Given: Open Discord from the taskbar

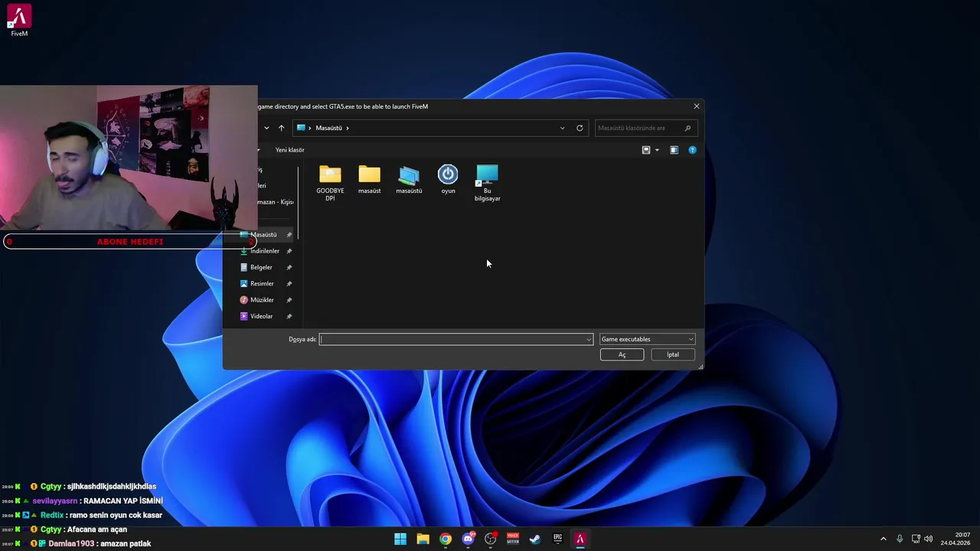Looking at the screenshot, I should click(468, 539).
